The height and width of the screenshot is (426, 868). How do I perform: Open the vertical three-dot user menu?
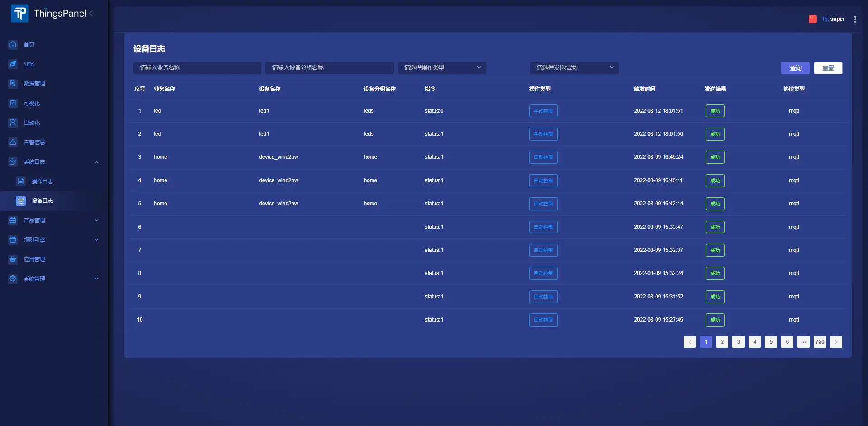[855, 19]
